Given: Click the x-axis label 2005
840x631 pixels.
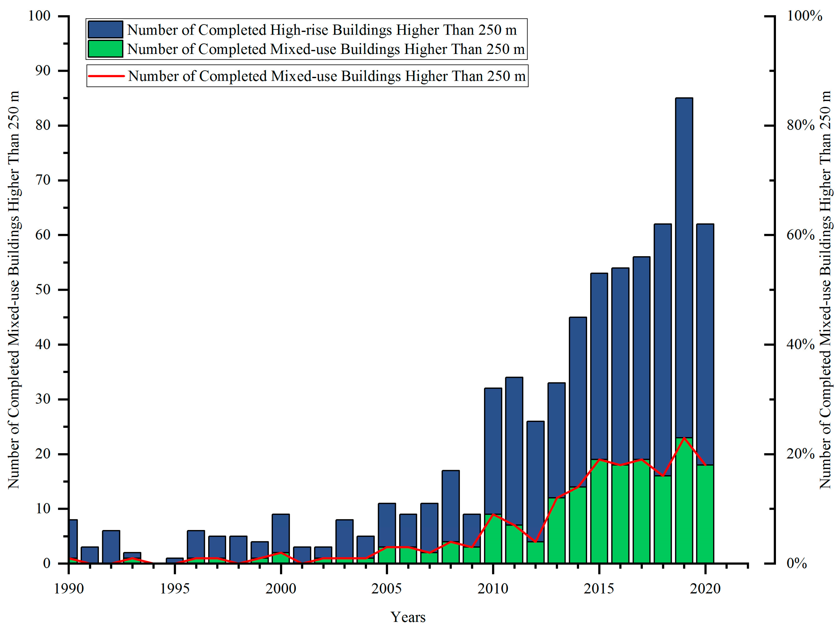Looking at the screenshot, I should point(387,588).
